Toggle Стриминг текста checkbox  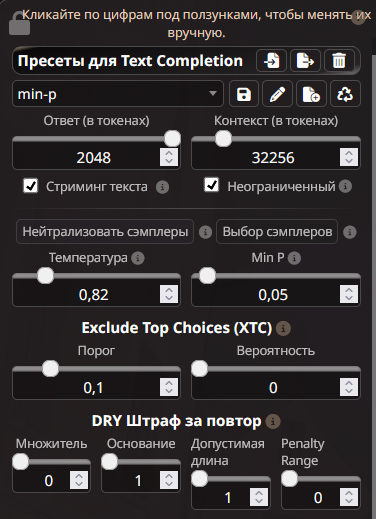click(x=31, y=186)
